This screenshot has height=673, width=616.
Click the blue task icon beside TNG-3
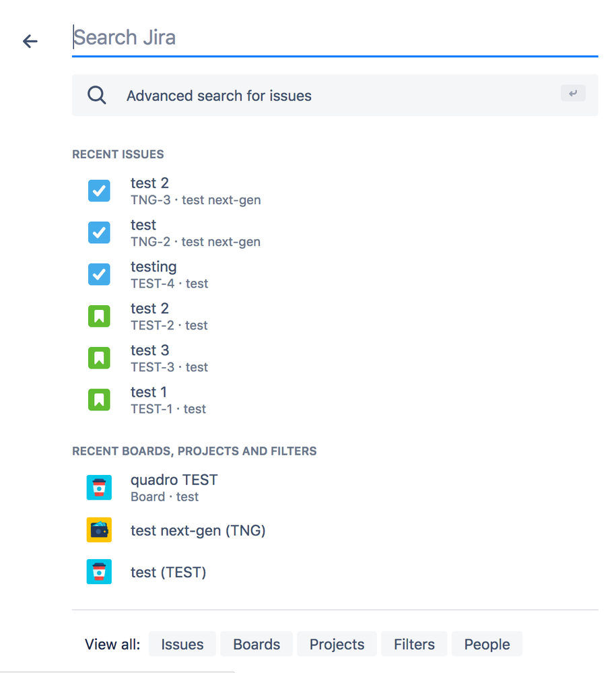[99, 191]
